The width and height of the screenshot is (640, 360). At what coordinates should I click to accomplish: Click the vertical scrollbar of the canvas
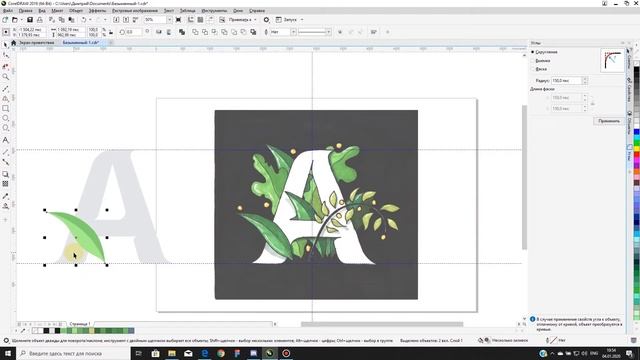tap(524, 177)
